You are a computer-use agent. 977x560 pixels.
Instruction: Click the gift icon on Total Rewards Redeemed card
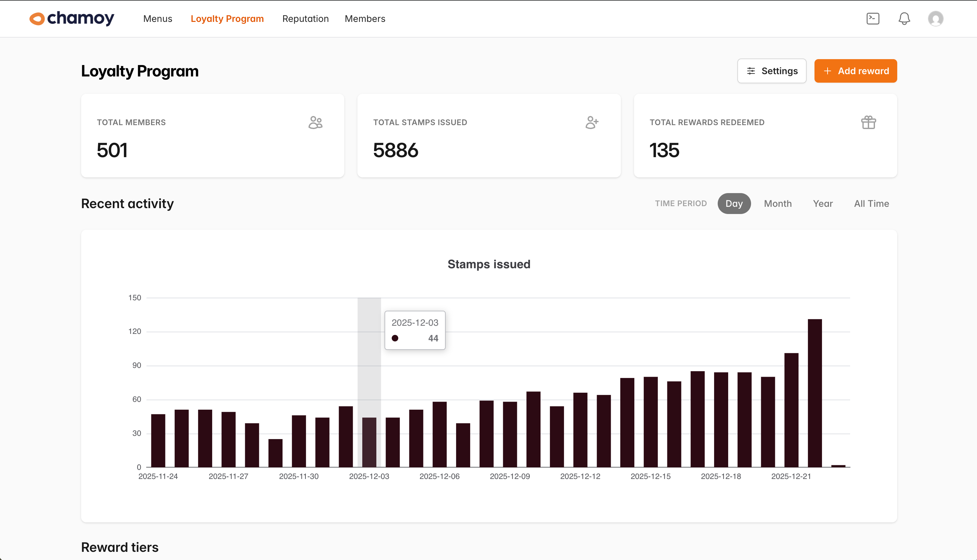[x=869, y=122]
